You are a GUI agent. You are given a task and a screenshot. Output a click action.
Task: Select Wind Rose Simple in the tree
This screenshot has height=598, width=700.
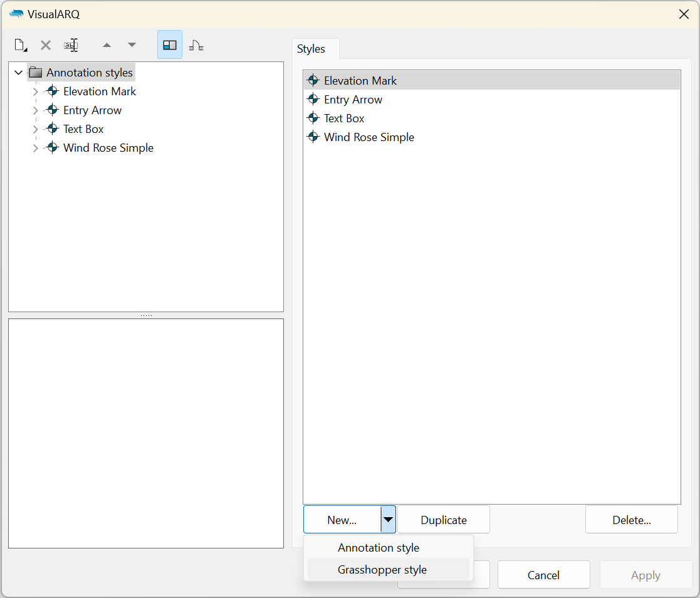click(108, 148)
